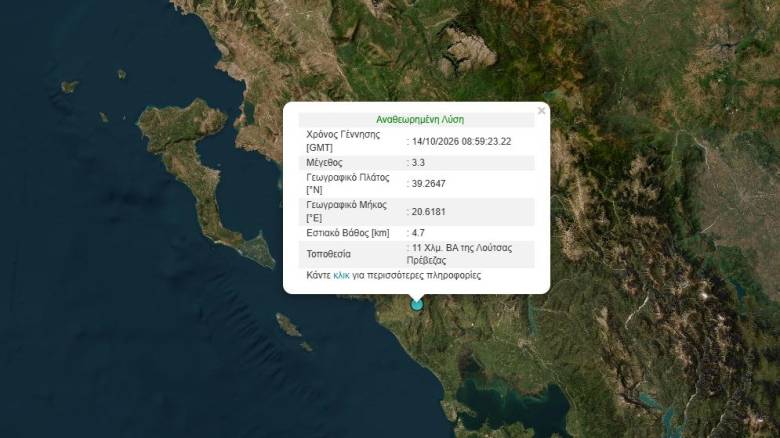Select location text '11 Χλμ. ΒΑ της Λούτσας Πρέβεζας'
Image resolution: width=780 pixels, height=438 pixels.
tap(459, 254)
